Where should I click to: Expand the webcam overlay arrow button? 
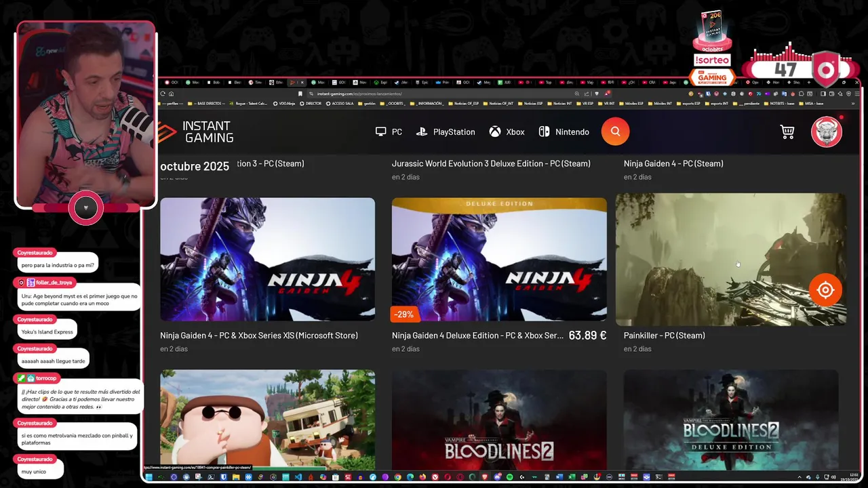tap(85, 207)
